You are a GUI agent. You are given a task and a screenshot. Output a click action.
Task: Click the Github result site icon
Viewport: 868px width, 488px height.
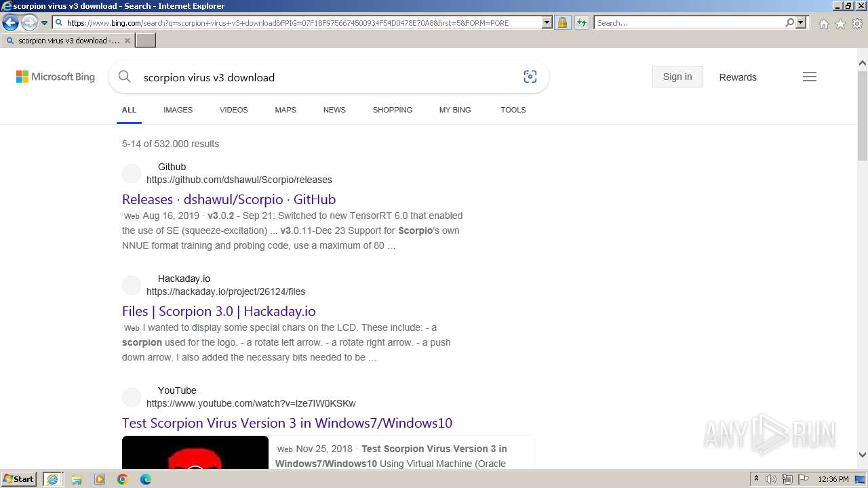coord(132,174)
